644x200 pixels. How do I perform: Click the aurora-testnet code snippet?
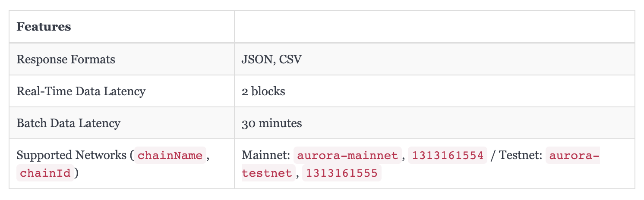(x=421, y=164)
